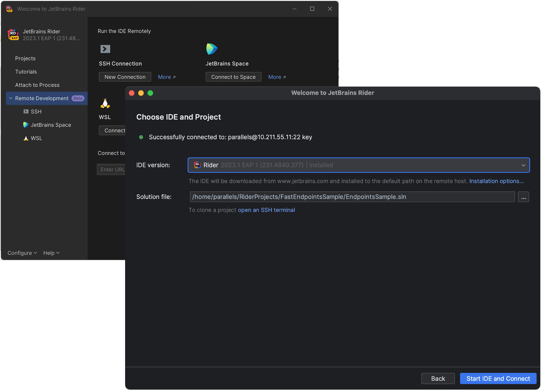Go to the Projects section
541x392 pixels.
pos(25,58)
